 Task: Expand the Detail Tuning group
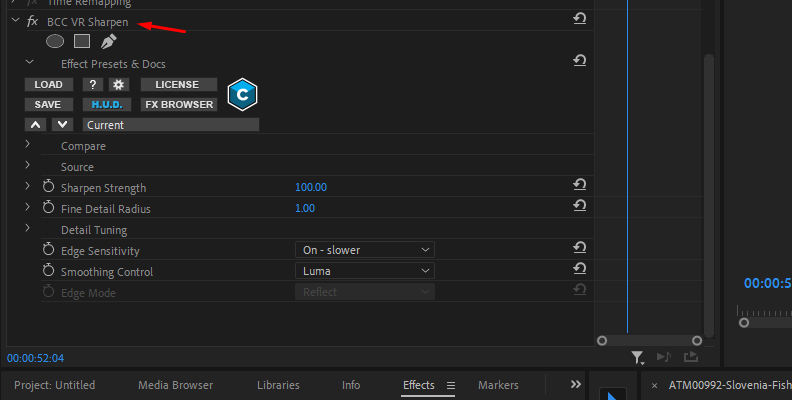pyautogui.click(x=28, y=229)
